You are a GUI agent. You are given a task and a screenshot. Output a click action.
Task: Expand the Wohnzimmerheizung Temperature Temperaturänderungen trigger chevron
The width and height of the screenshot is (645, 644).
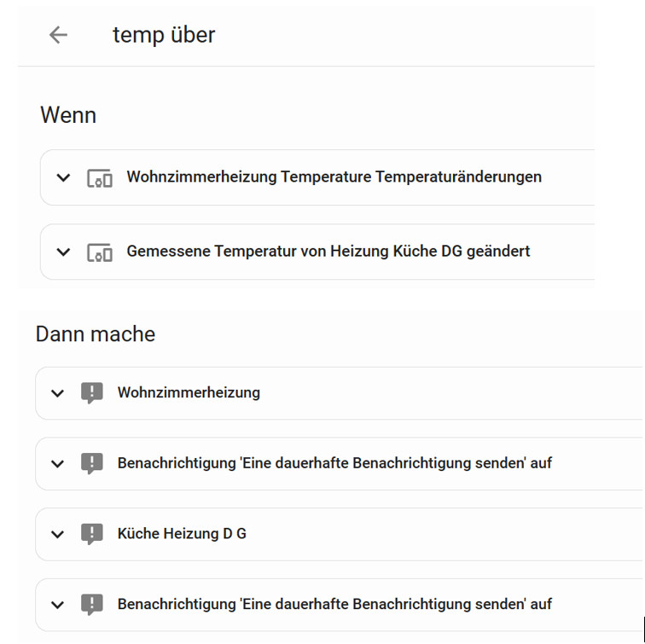tap(63, 177)
